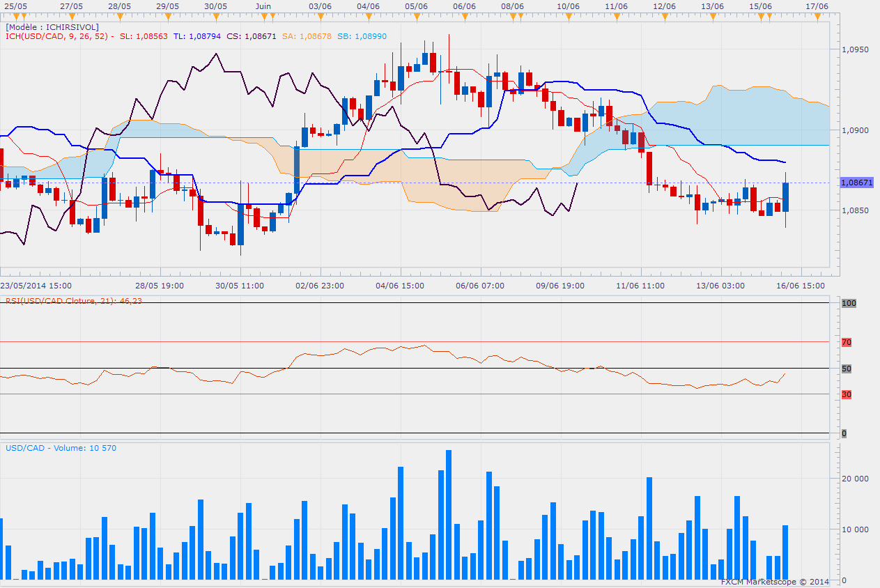Select the blue "TL: 1,08794" value
This screenshot has width=880, height=588.
pos(196,36)
